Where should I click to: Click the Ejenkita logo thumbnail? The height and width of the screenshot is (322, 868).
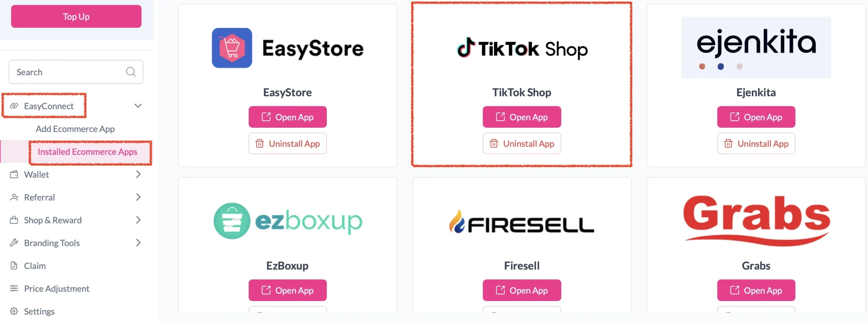pos(756,47)
